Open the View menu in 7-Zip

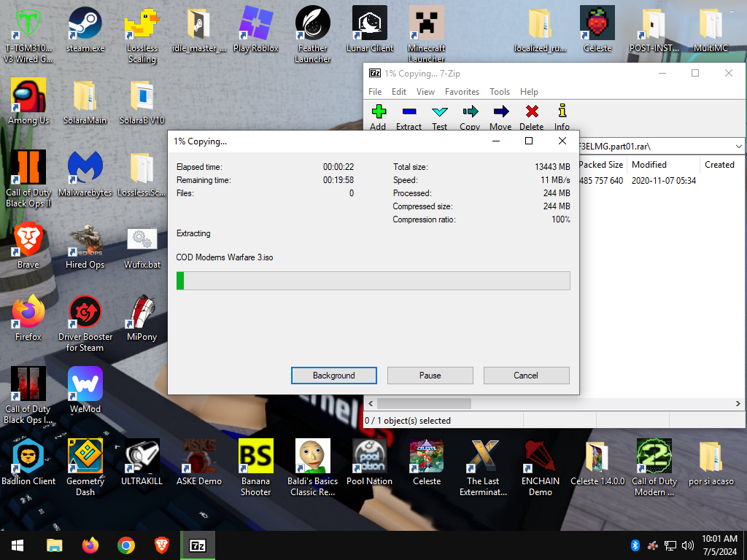pyautogui.click(x=425, y=91)
